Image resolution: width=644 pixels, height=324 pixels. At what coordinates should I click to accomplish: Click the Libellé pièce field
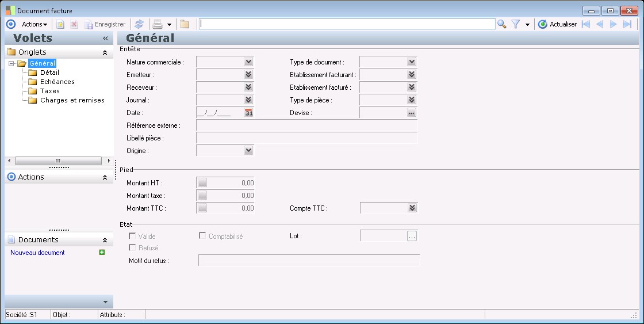(307, 138)
